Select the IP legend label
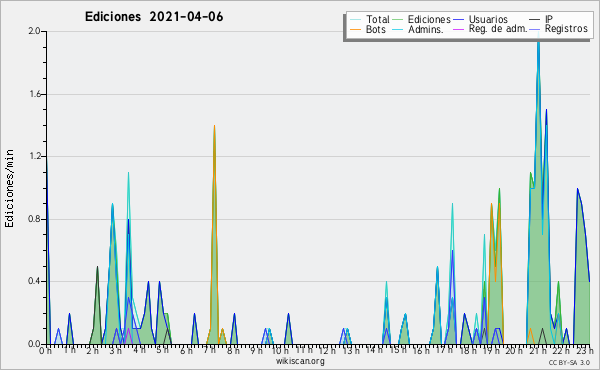 549,19
